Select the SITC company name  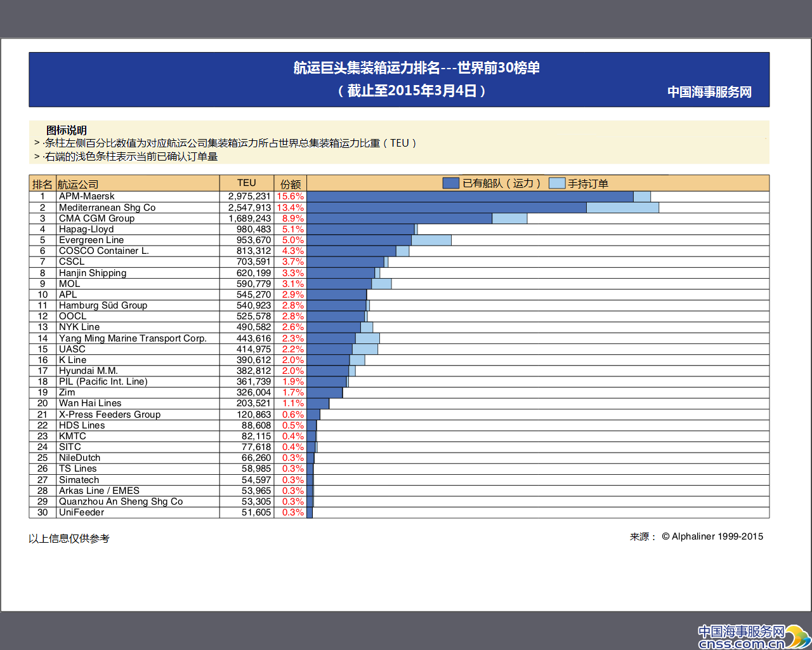70,447
